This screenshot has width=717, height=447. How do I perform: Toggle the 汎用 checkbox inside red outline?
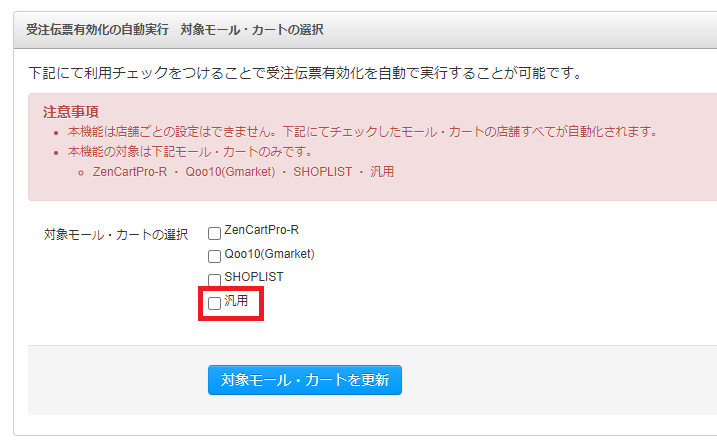click(x=214, y=303)
